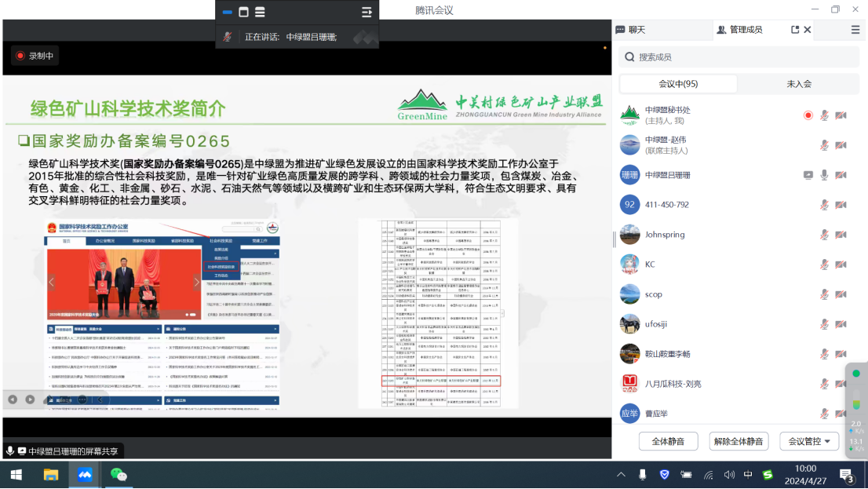This screenshot has height=489, width=868.
Task: Switch floating bar to stacked list layout
Action: point(260,12)
